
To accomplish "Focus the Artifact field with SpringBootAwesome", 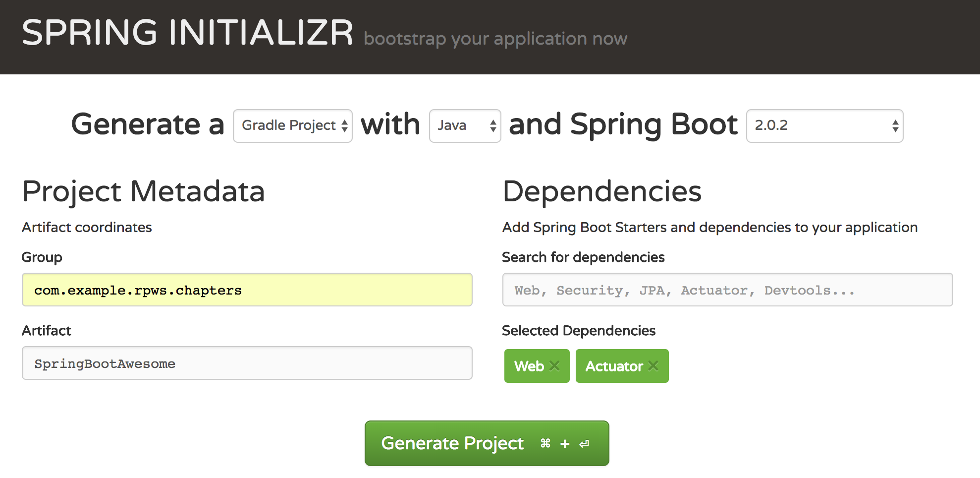I will coord(247,363).
